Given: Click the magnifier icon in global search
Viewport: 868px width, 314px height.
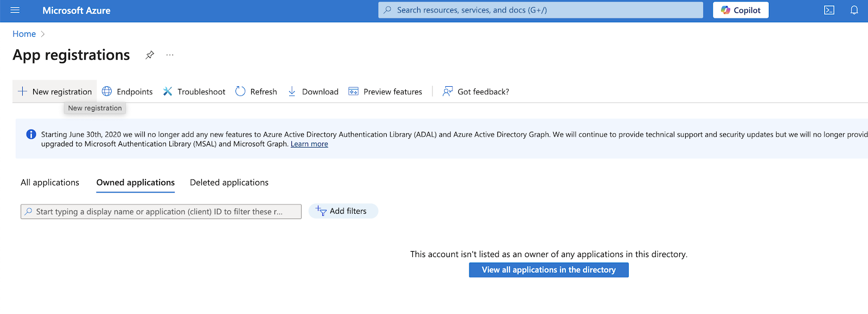Looking at the screenshot, I should (387, 10).
